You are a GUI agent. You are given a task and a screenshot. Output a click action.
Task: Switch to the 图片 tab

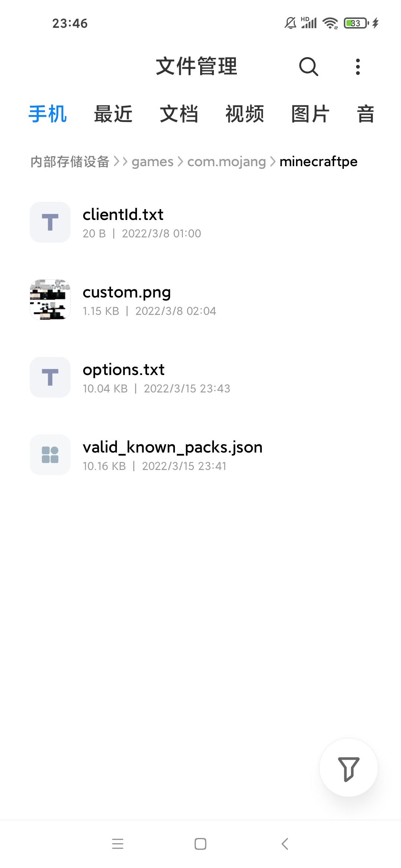(310, 114)
